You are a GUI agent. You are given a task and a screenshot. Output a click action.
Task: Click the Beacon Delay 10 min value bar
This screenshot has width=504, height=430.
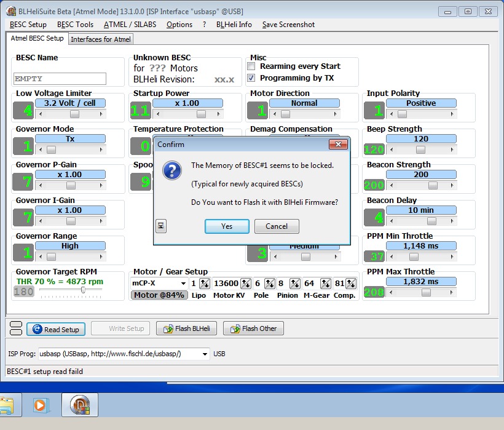421,210
